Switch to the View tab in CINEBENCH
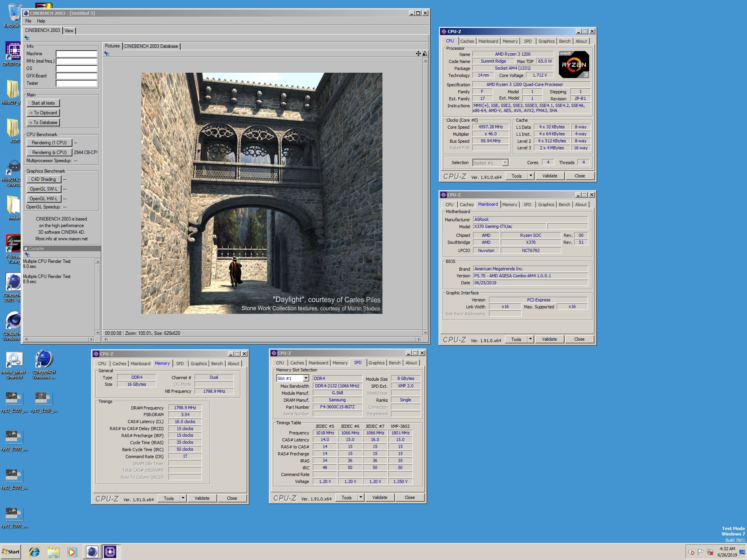Viewport: 747px width, 560px height. pos(69,31)
